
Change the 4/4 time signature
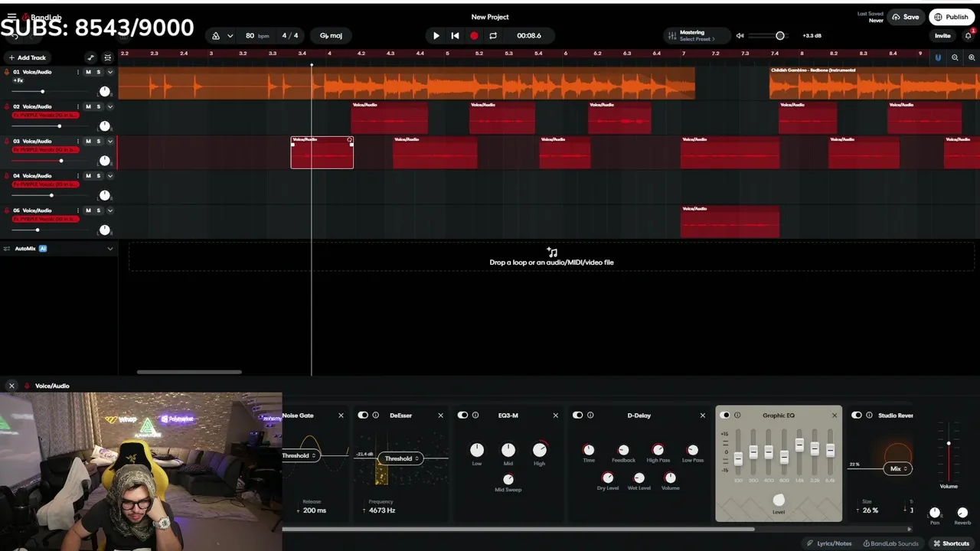pyautogui.click(x=290, y=36)
